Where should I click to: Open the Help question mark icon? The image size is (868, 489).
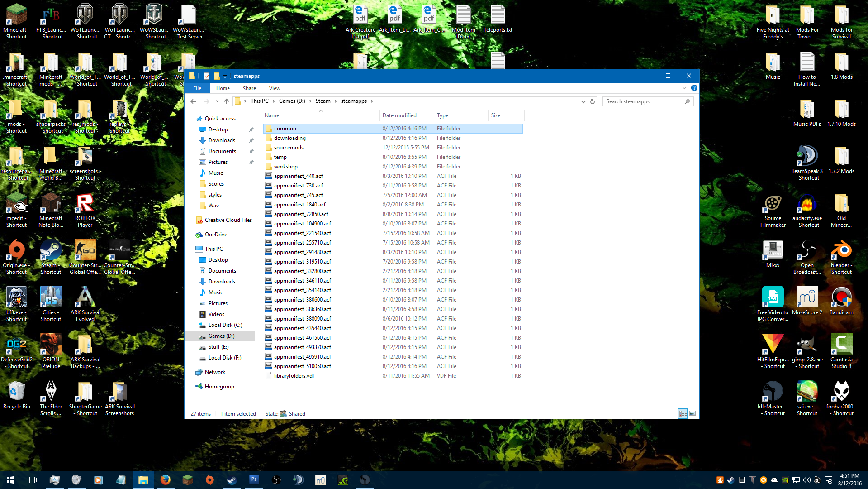(x=694, y=88)
